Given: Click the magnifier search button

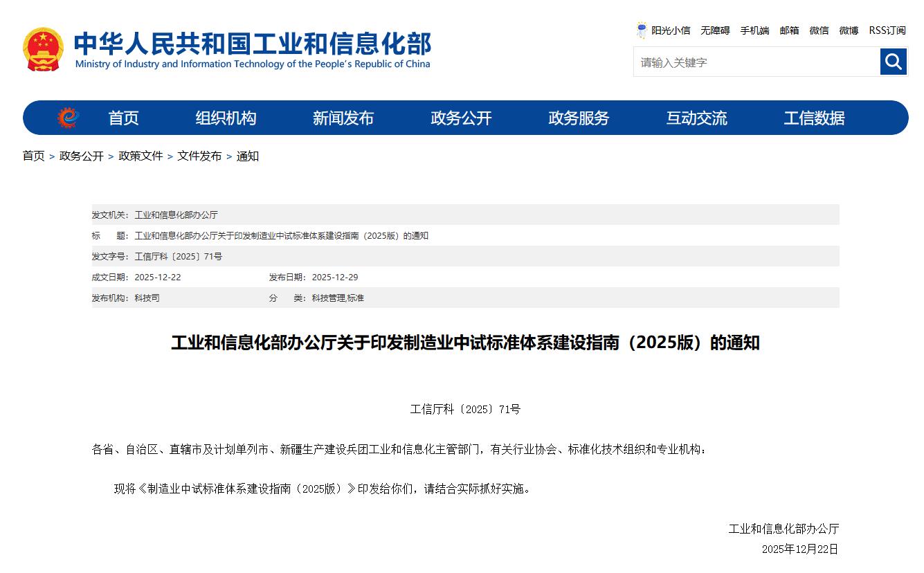Looking at the screenshot, I should tap(893, 62).
